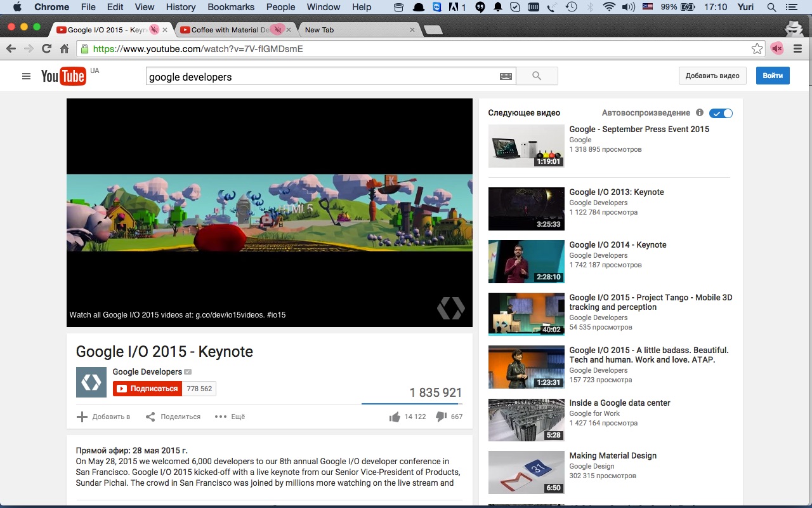This screenshot has height=508, width=812.
Task: Open Spotlight search in menu bar
Action: (771, 7)
